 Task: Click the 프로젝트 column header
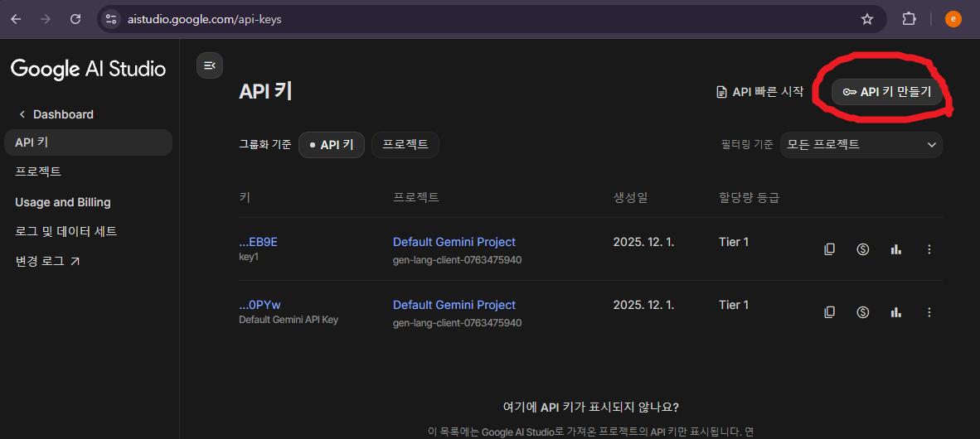[x=415, y=198]
